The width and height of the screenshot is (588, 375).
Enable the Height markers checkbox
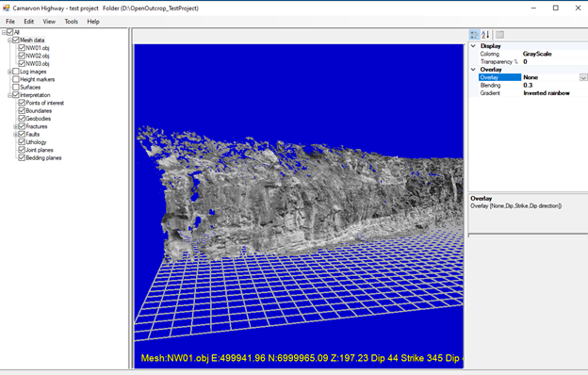tap(16, 79)
